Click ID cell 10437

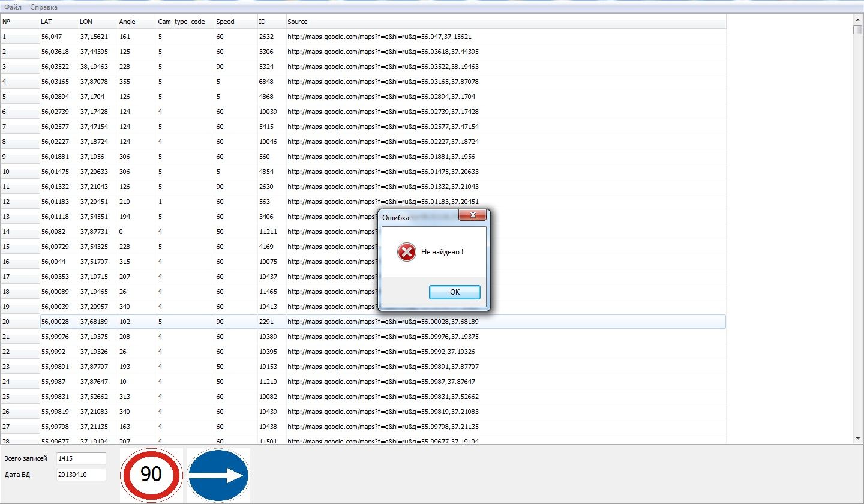271,277
